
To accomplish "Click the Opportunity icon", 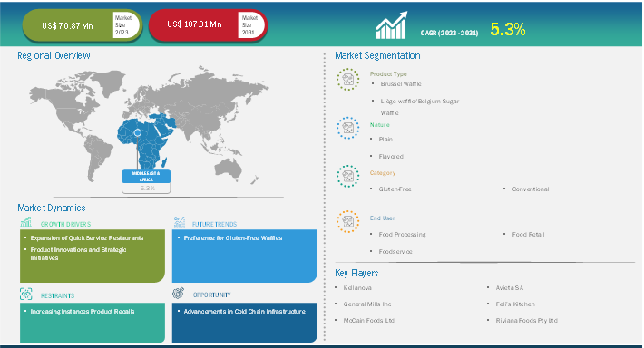I will tap(178, 293).
